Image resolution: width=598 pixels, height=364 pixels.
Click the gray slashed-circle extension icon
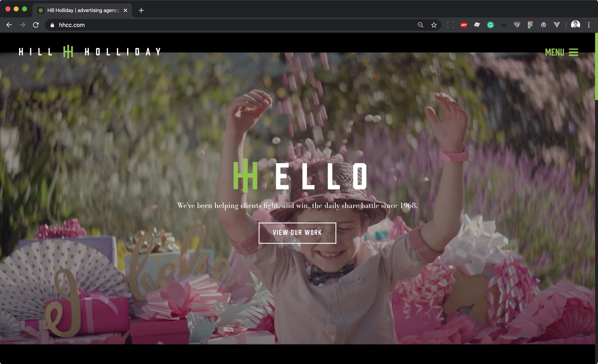click(x=517, y=25)
